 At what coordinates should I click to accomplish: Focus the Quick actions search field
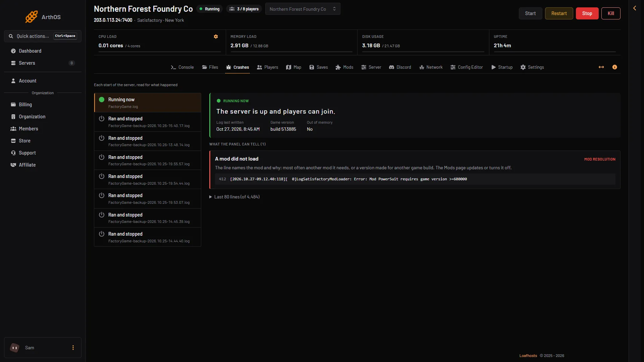tap(43, 36)
